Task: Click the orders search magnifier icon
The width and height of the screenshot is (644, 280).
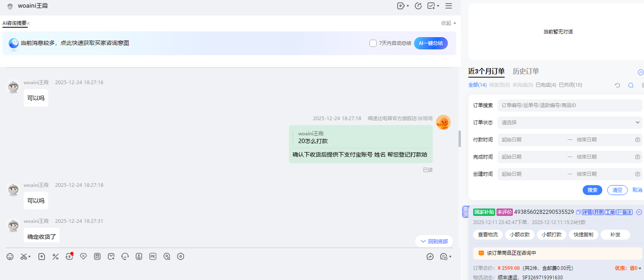Action: click(x=631, y=86)
